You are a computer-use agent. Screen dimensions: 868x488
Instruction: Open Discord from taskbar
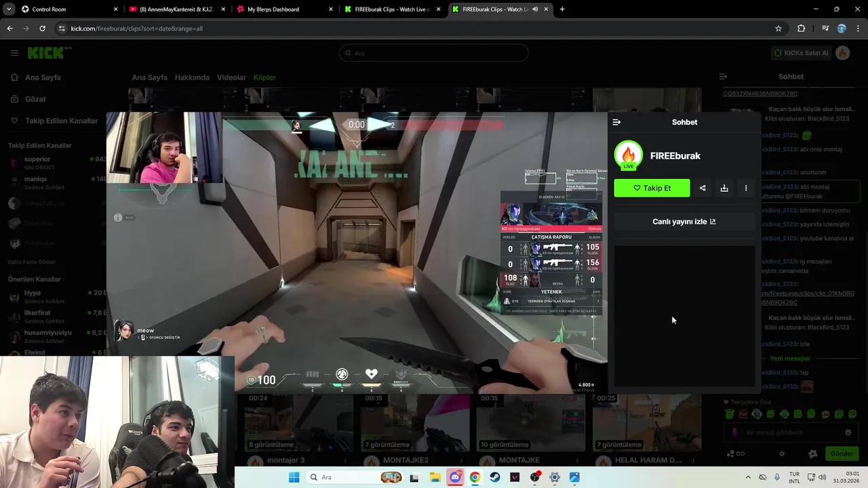coord(455,477)
